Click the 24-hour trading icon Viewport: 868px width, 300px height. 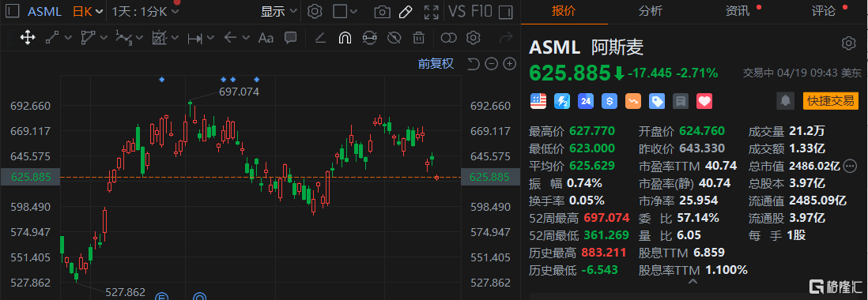pos(586,101)
